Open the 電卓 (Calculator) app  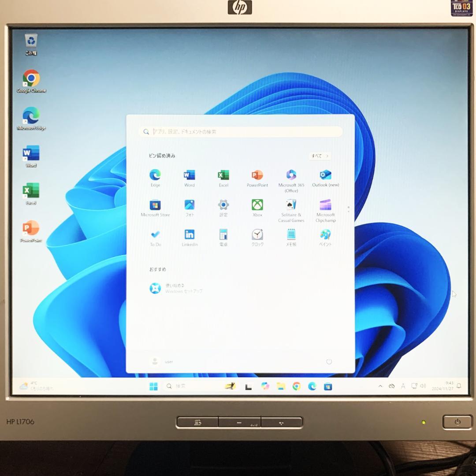coord(223,238)
